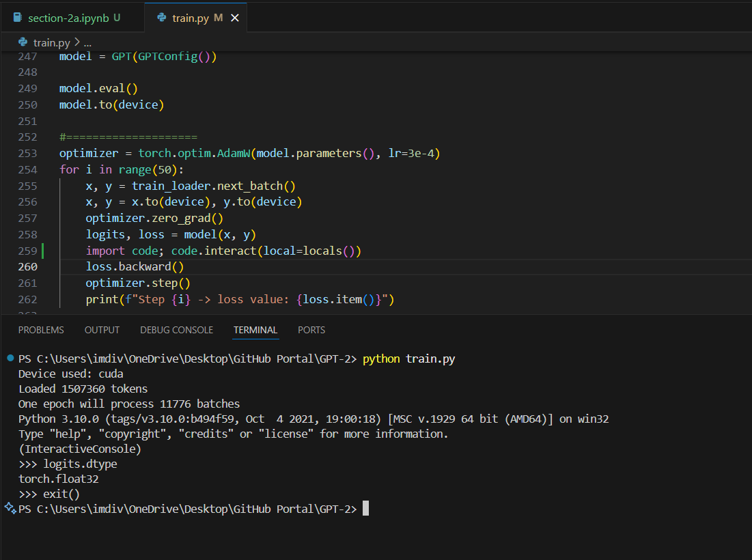752x560 pixels.
Task: Click 'torch.float32' terminal output
Action: click(x=59, y=479)
